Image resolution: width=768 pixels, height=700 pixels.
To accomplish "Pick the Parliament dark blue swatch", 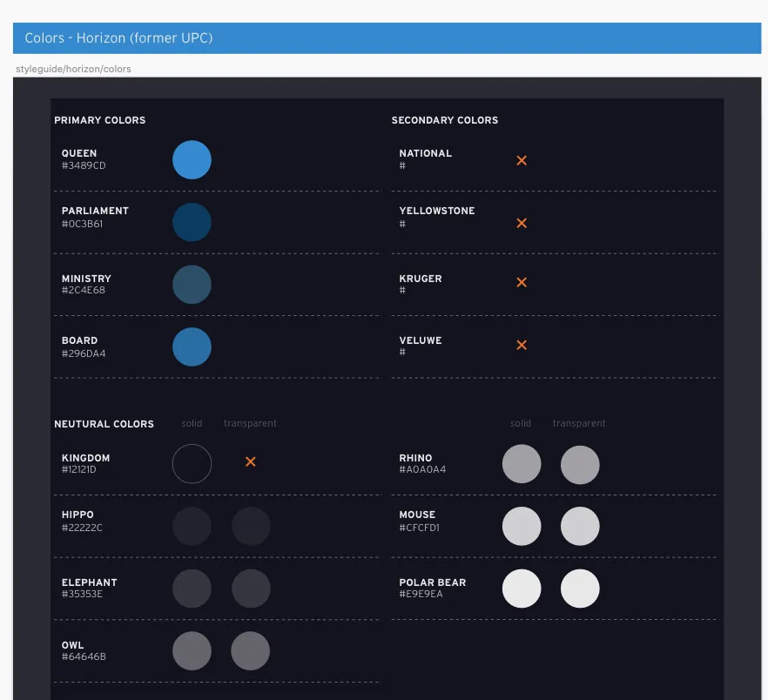I will point(192,222).
